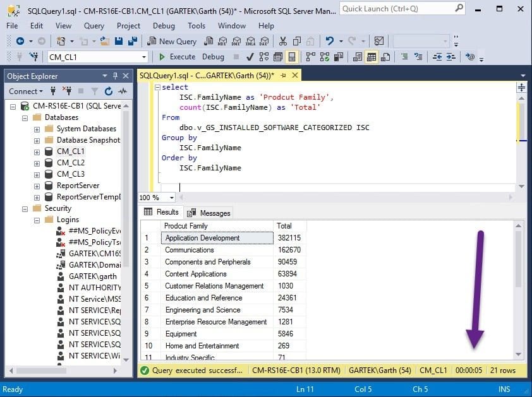This screenshot has width=532, height=397.
Task: Click Specify Values for Template Parameters icon
Action: click(470, 57)
